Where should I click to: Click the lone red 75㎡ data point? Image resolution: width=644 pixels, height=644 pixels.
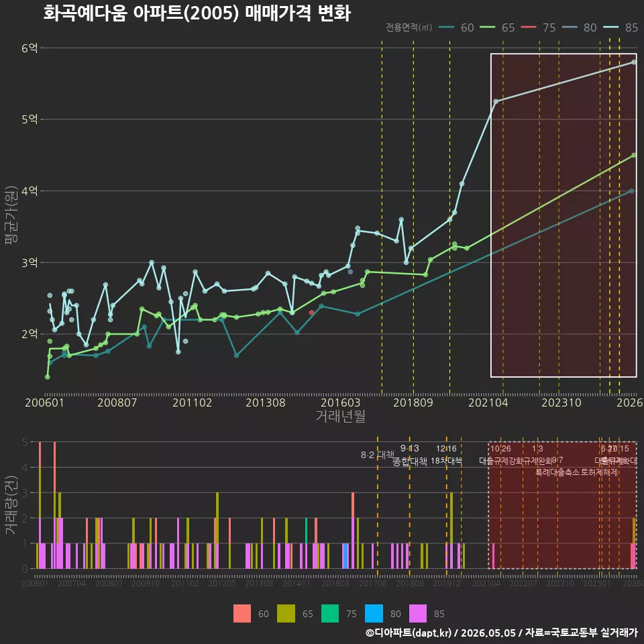coord(311,313)
